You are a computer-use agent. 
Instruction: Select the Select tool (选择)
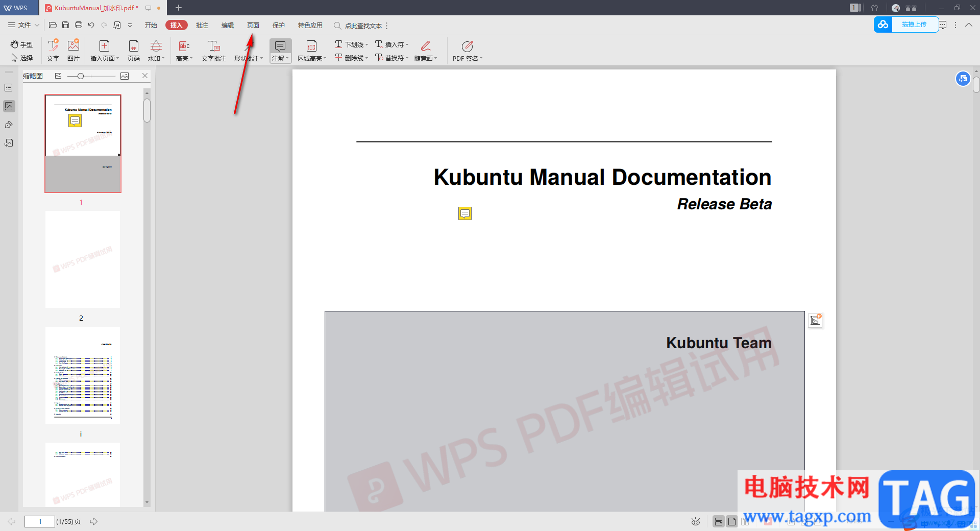pyautogui.click(x=21, y=58)
